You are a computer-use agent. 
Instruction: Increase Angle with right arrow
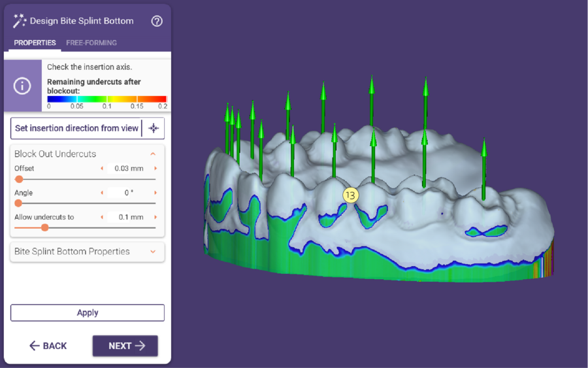pos(155,193)
